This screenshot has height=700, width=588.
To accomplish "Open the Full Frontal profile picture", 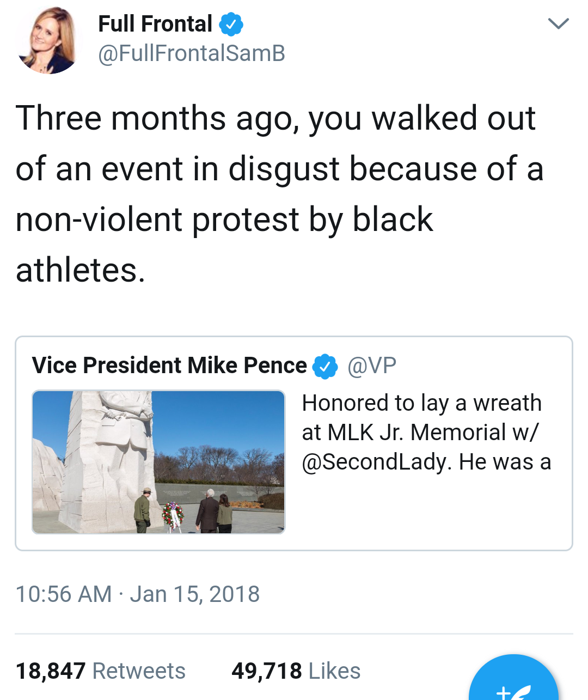I will [x=47, y=40].
